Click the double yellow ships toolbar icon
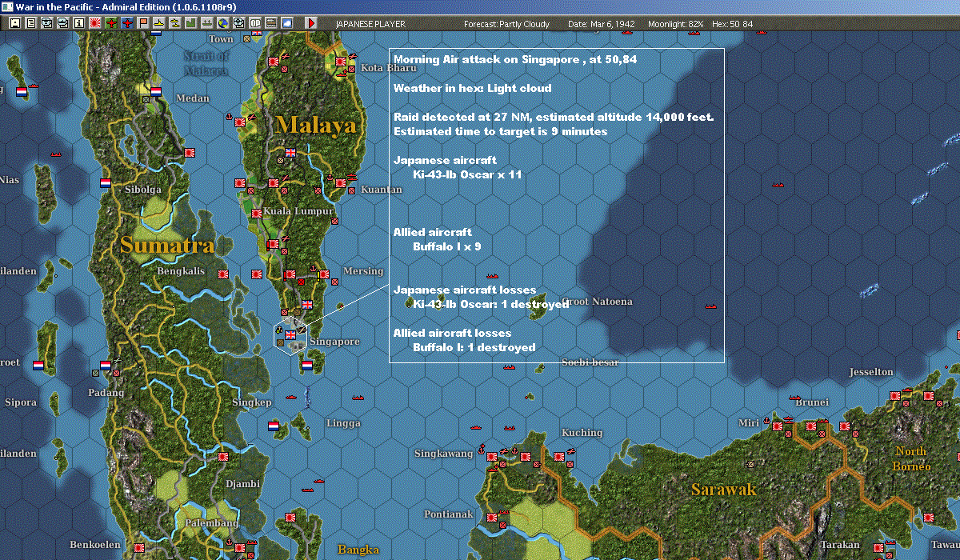The width and height of the screenshot is (960, 560). (x=175, y=23)
